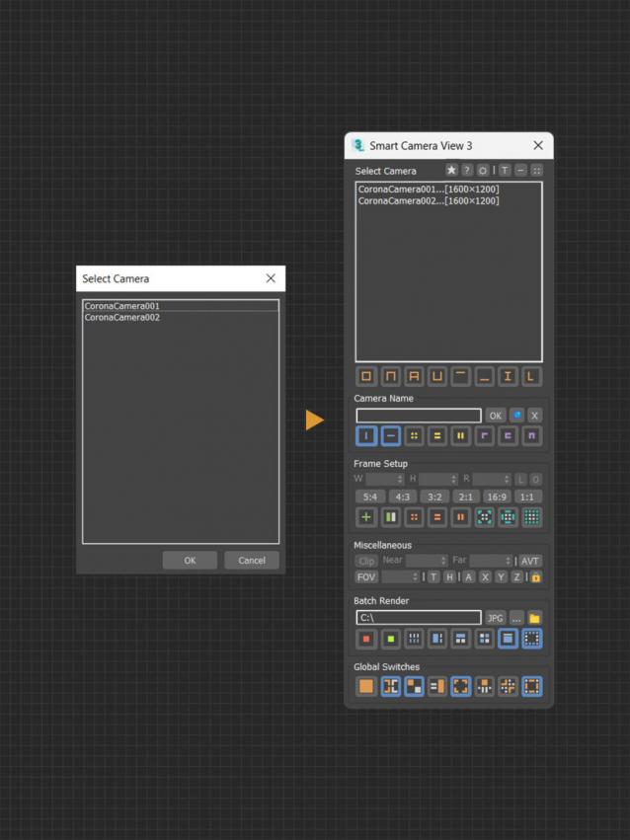Toggle the highlighted vertical bar icon under Camera Name
Image resolution: width=630 pixels, height=840 pixels.
pyautogui.click(x=366, y=435)
